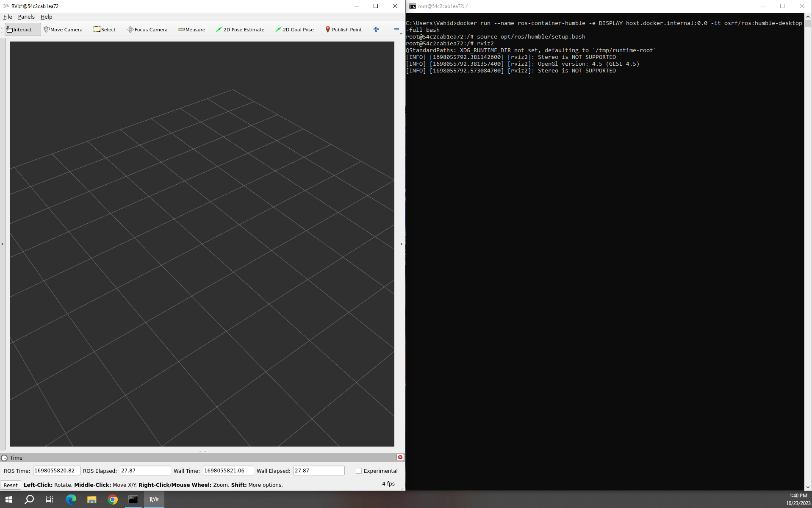Open the toolbar overflow arrow
Screen dimensions: 812x508
pyautogui.click(x=401, y=34)
